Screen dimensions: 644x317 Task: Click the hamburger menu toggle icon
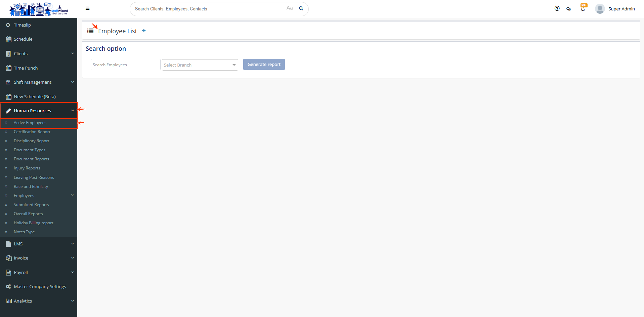click(x=87, y=8)
